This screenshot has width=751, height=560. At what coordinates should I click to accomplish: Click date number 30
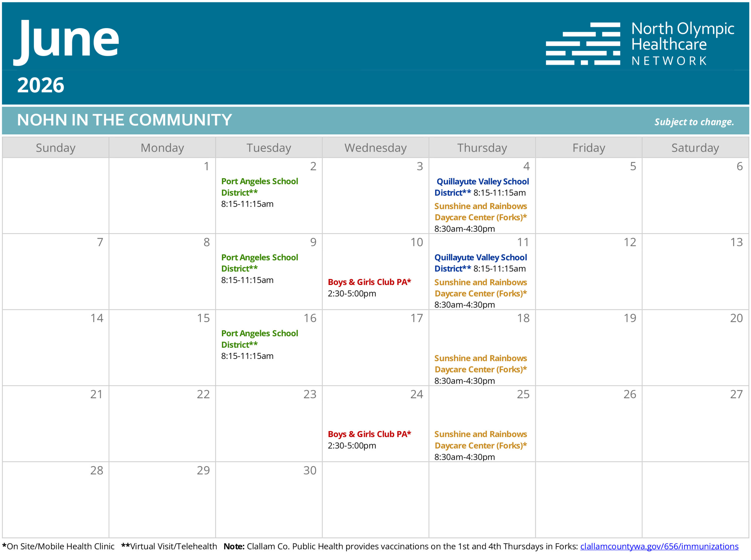click(310, 470)
